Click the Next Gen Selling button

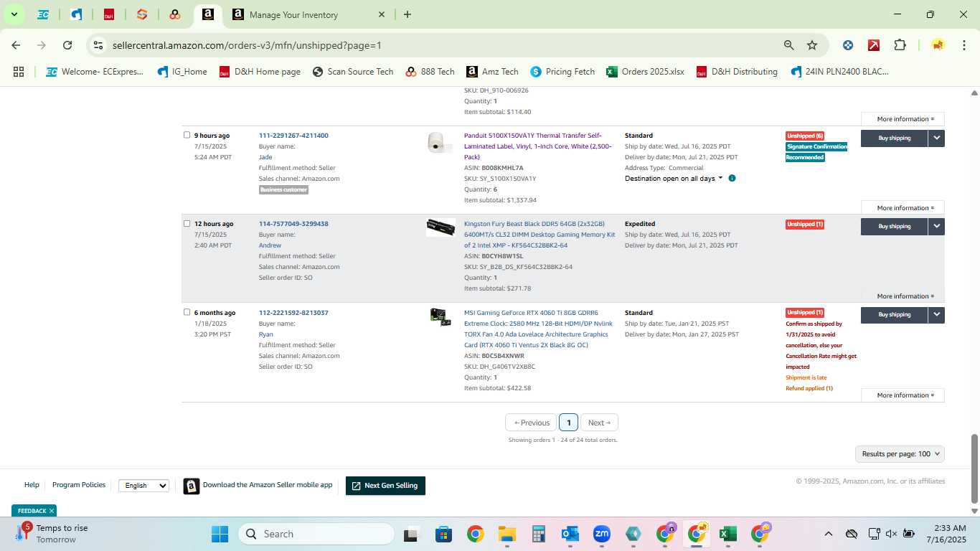click(385, 486)
